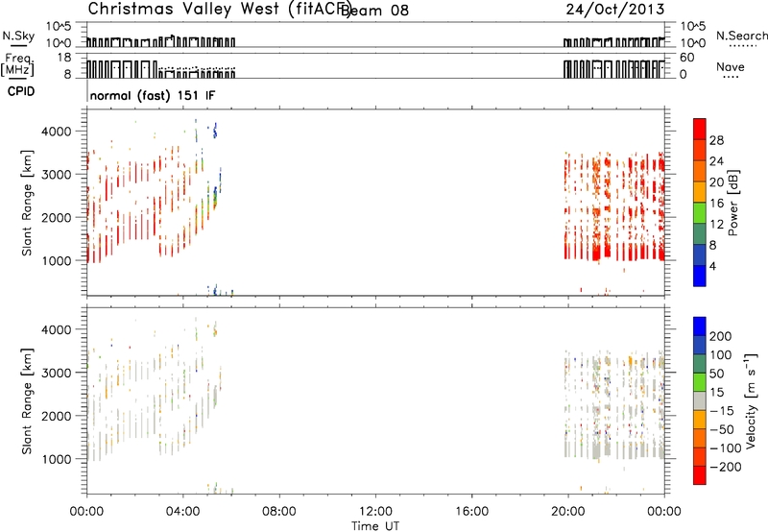Click the 20 tick on Power color bar
768x532 pixels.
(x=716, y=182)
